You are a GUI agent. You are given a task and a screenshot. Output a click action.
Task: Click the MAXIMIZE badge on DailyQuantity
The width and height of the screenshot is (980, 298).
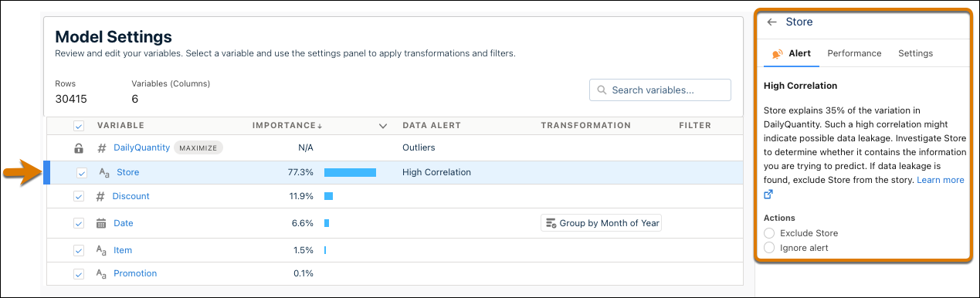198,147
